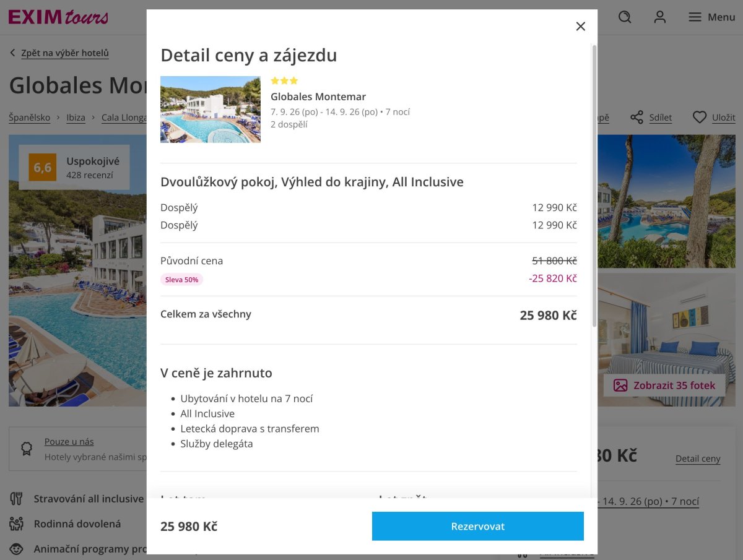Click the Rodinná dovolená family icon

[x=17, y=523]
